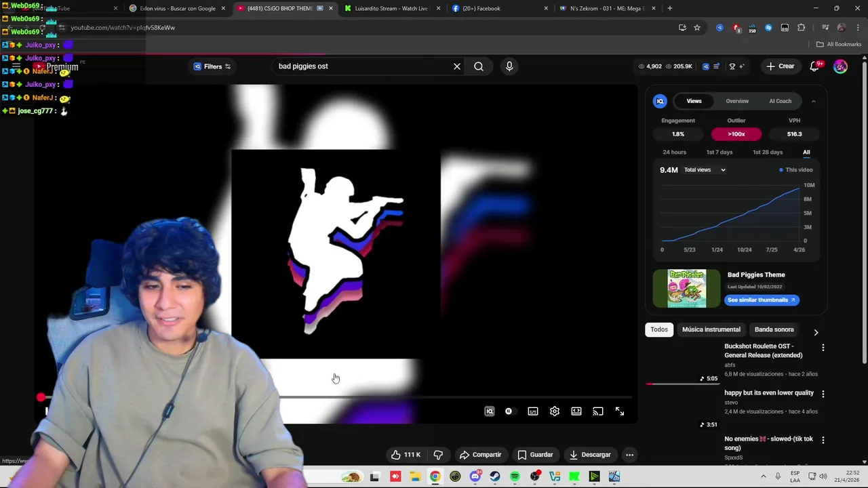Click the Outlier >100x badge
The width and height of the screenshot is (868, 488).
[x=736, y=134]
